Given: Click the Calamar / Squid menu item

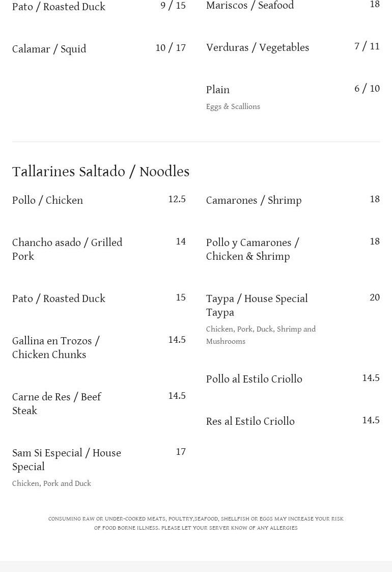Looking at the screenshot, I should pyautogui.click(x=49, y=49).
